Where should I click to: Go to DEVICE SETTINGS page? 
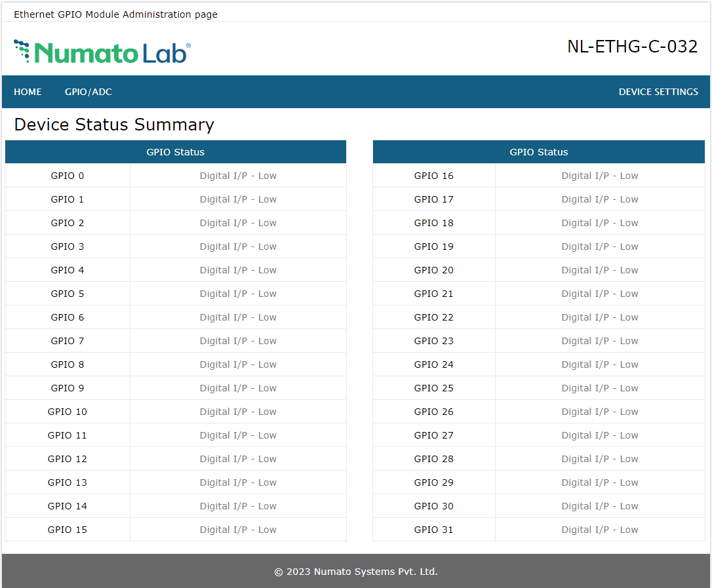pos(658,92)
